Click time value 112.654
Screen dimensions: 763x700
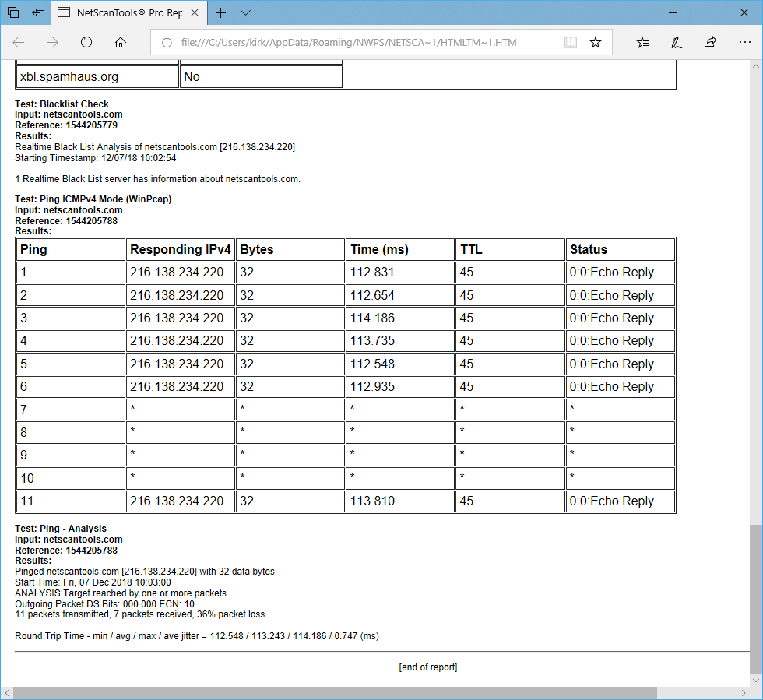click(372, 295)
